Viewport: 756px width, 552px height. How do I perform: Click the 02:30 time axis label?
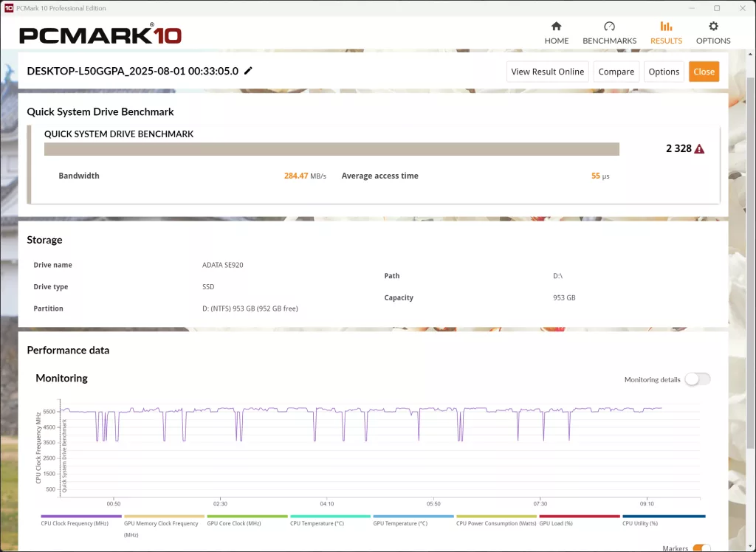[x=220, y=504]
